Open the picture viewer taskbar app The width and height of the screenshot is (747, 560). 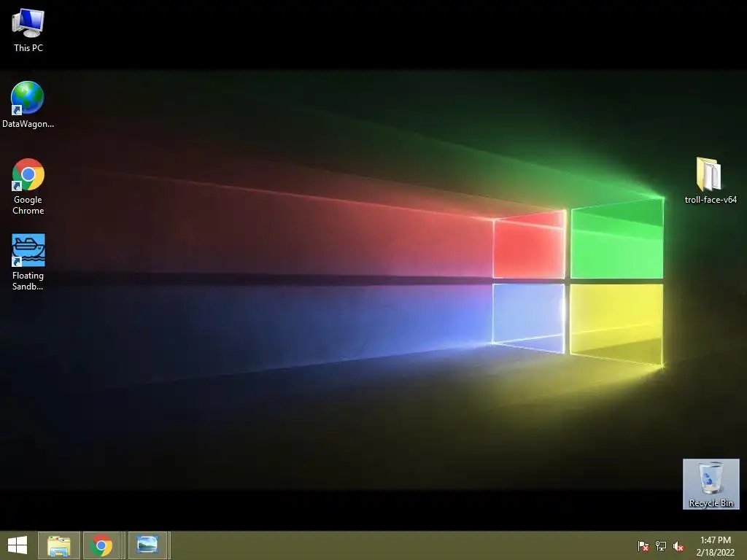click(147, 545)
